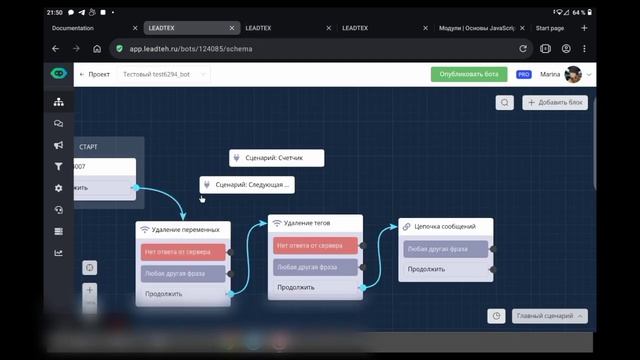Screen dimensions: 640x360
Task: Open the Тестовый test6294_bot selector dropdown
Action: click(164, 74)
